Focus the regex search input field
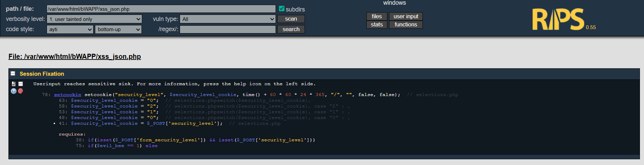The image size is (644, 165). pyautogui.click(x=228, y=29)
